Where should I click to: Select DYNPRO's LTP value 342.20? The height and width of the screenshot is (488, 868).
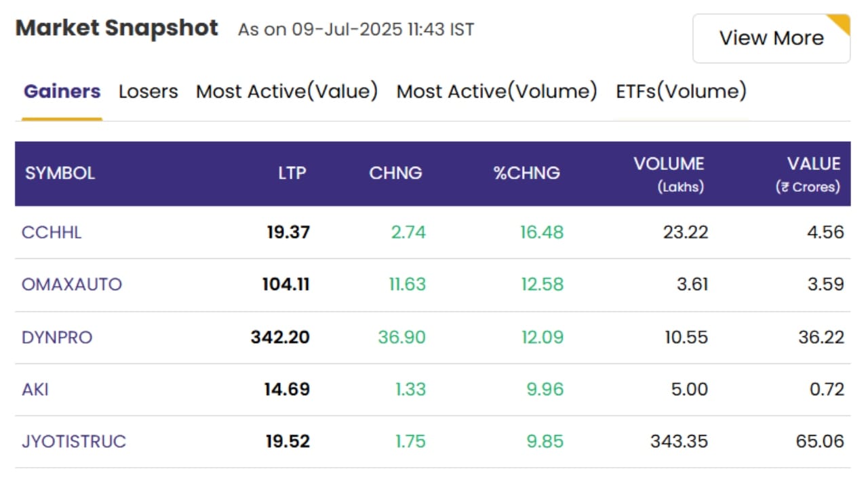click(x=280, y=337)
